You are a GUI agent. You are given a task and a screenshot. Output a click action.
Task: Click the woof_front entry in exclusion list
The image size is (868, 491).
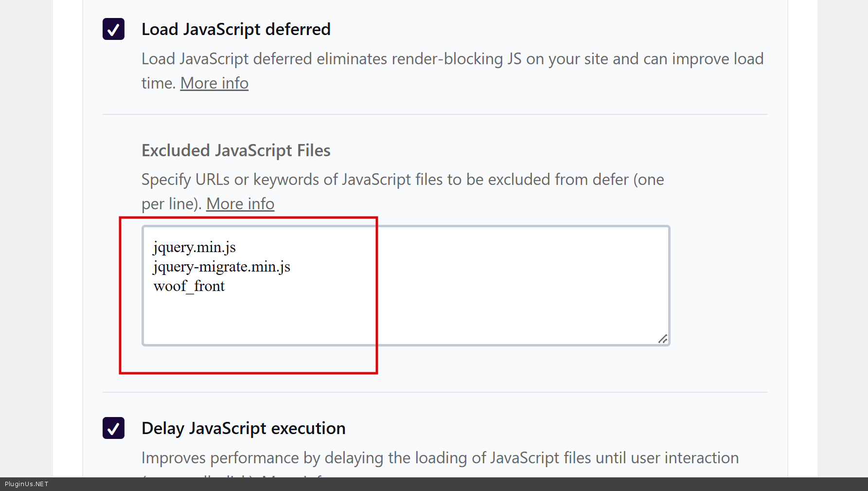click(x=189, y=286)
